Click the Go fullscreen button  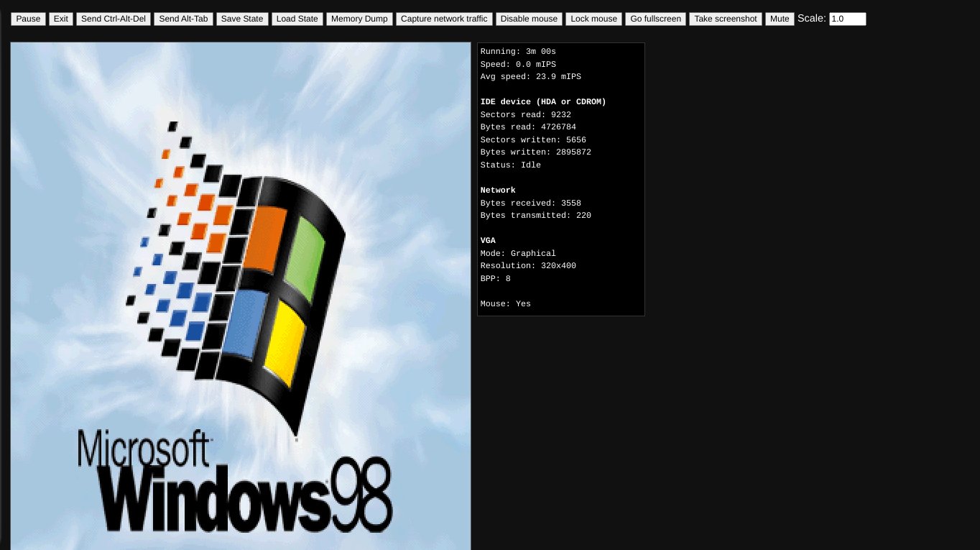click(655, 19)
